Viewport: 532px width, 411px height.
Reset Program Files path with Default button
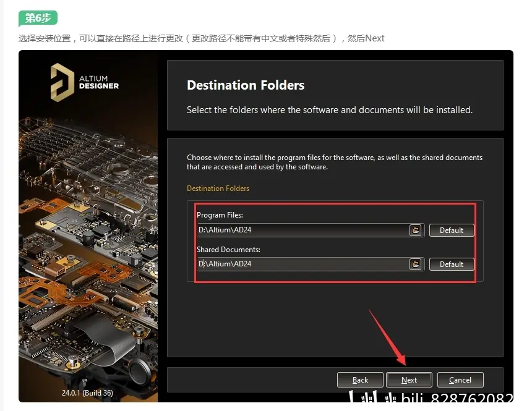coord(451,231)
